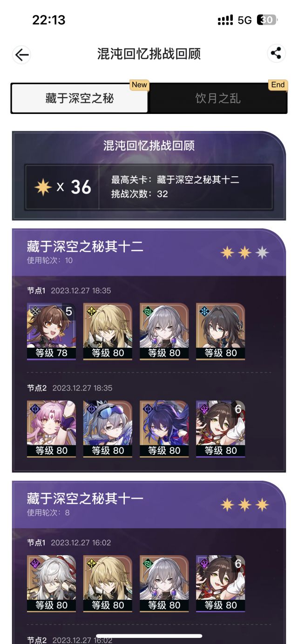The image size is (298, 644).
Task: Select the eidolon 6 character in 其十一 node 1
Action: (220, 584)
